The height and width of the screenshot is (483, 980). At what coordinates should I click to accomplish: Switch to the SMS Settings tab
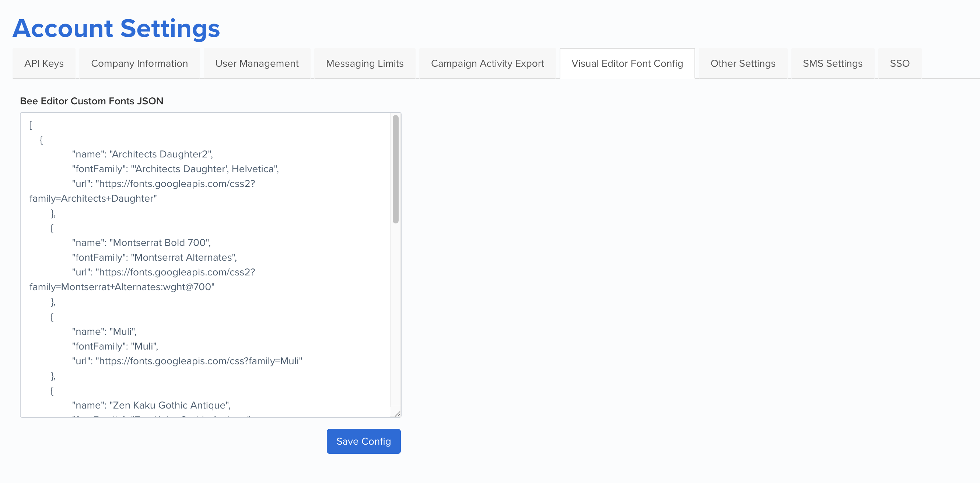832,63
